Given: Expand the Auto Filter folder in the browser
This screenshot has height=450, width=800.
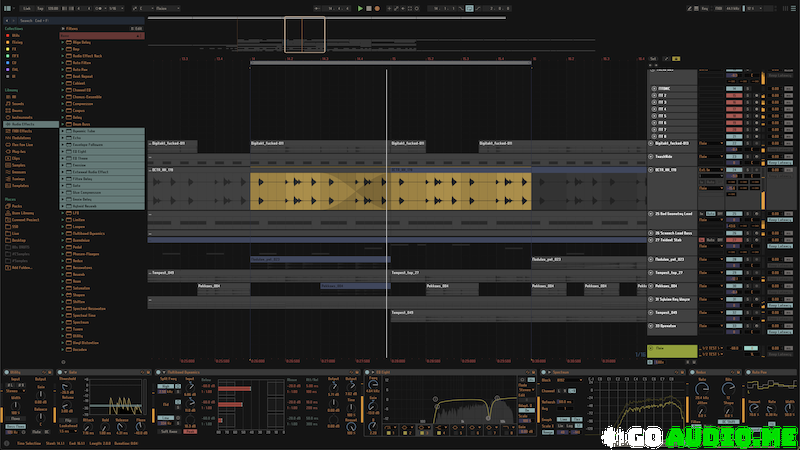Looking at the screenshot, I should click(61, 62).
